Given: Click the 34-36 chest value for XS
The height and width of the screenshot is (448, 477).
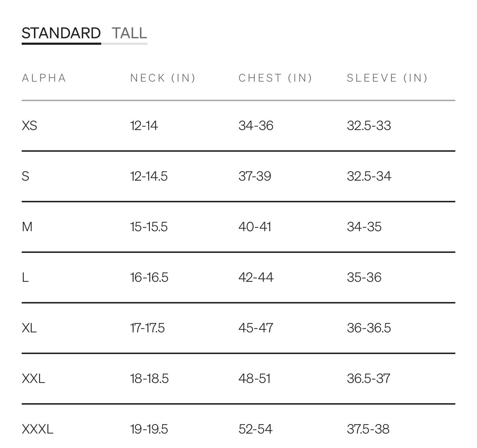Looking at the screenshot, I should (256, 126).
